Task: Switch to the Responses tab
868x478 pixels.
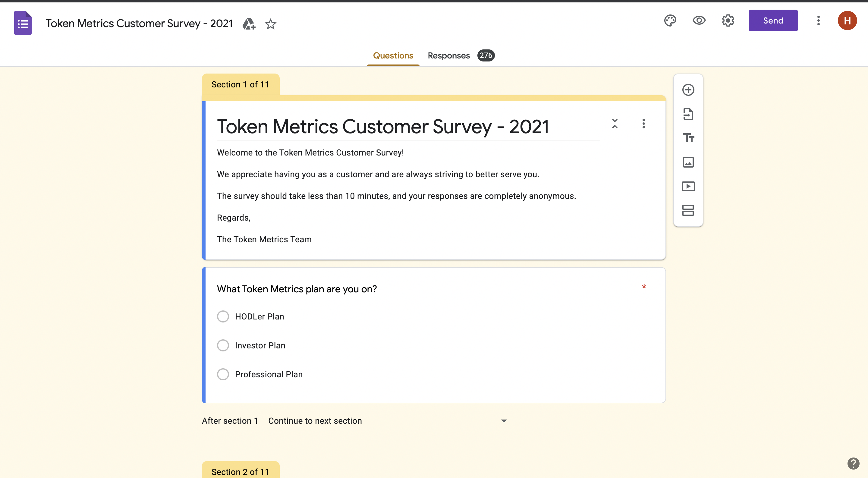Action: [x=448, y=55]
